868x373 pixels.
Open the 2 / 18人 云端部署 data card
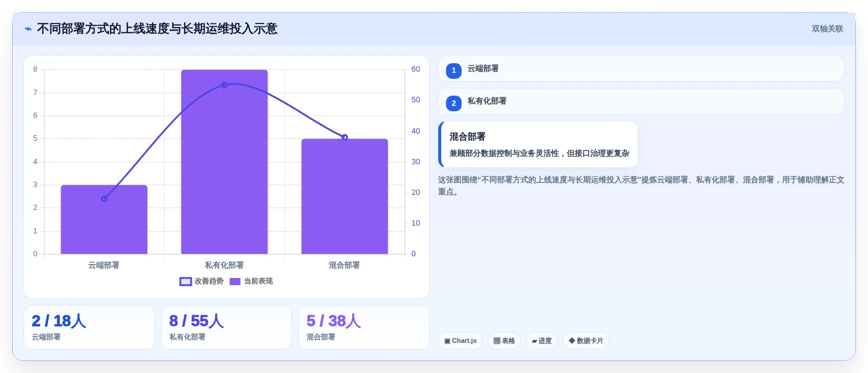click(89, 327)
